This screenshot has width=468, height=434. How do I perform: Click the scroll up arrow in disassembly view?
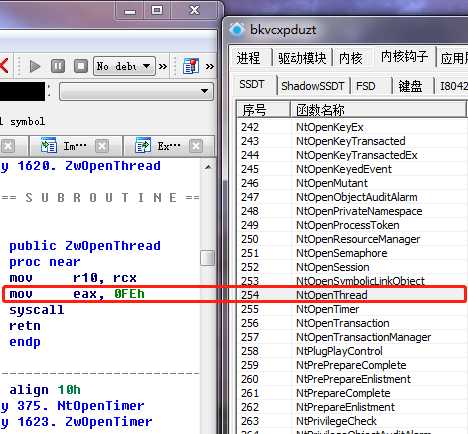click(208, 167)
